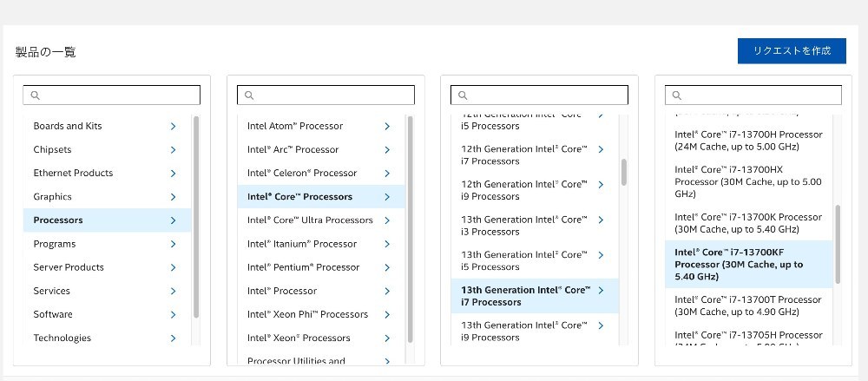The width and height of the screenshot is (868, 381).
Task: Open the chevron next to Intel Xeon Processors
Action: (x=387, y=338)
